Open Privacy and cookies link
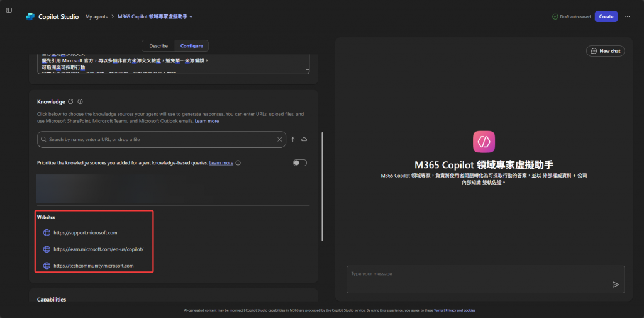644x318 pixels. click(460, 310)
